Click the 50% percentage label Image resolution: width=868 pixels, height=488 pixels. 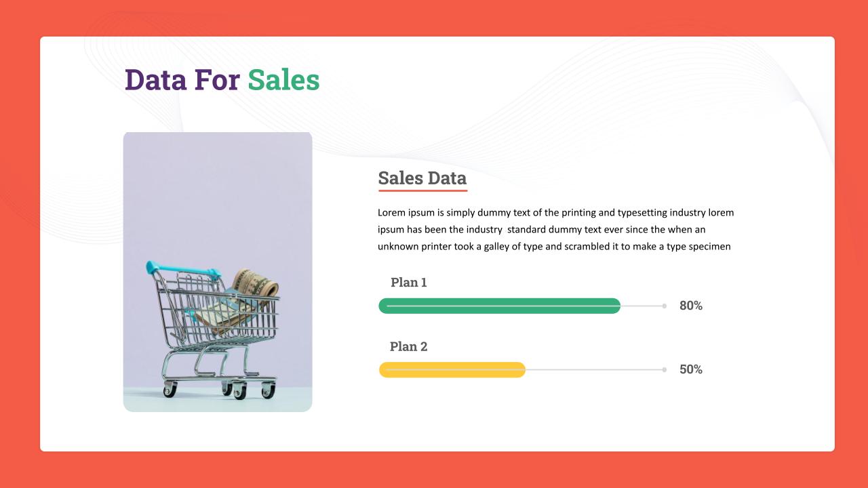(691, 369)
